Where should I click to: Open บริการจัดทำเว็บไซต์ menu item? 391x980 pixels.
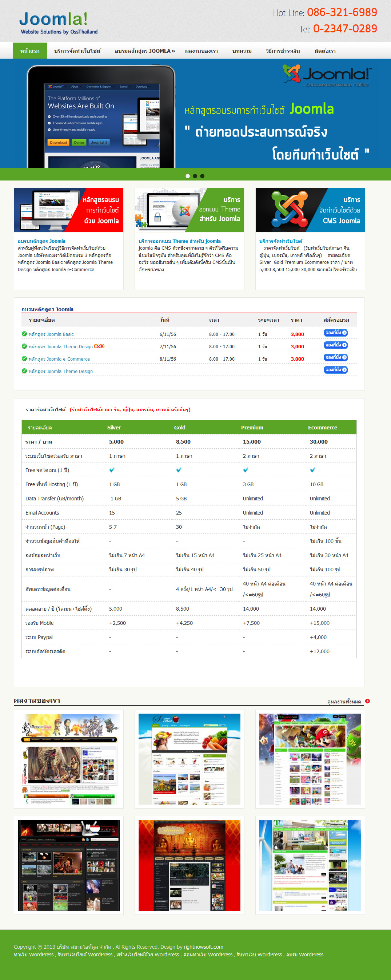point(77,51)
